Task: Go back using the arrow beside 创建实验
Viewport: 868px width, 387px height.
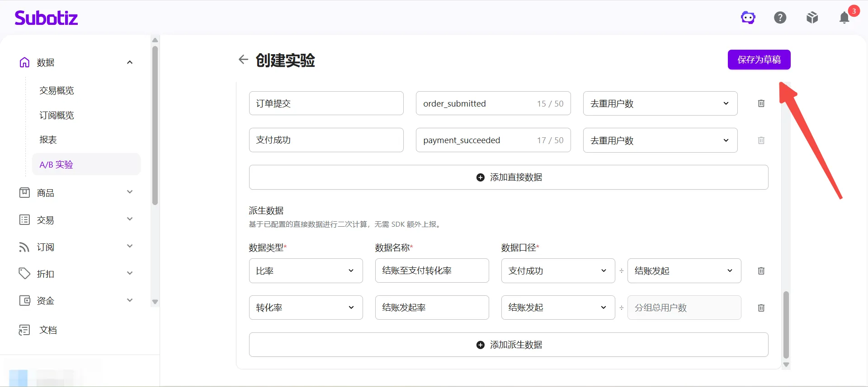Action: (x=243, y=60)
